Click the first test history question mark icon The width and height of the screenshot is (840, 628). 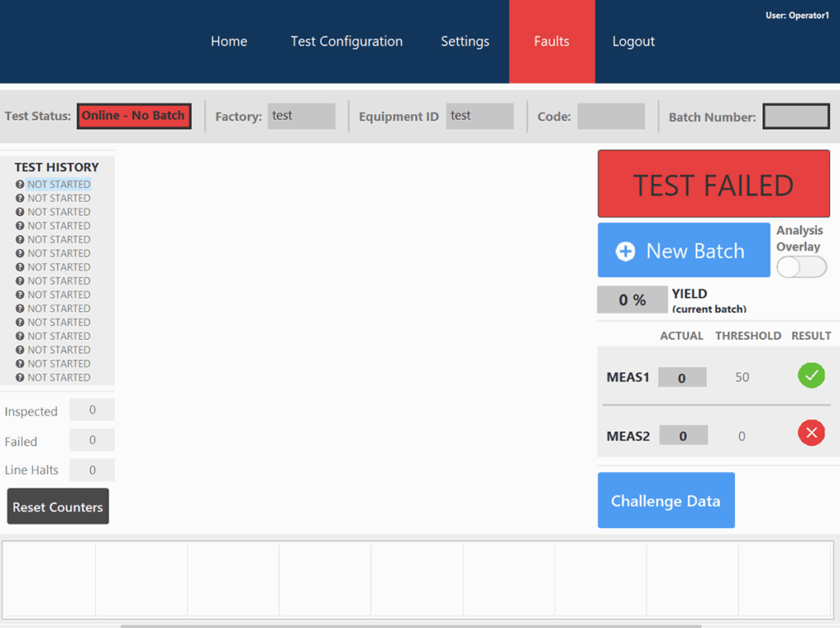[20, 185]
